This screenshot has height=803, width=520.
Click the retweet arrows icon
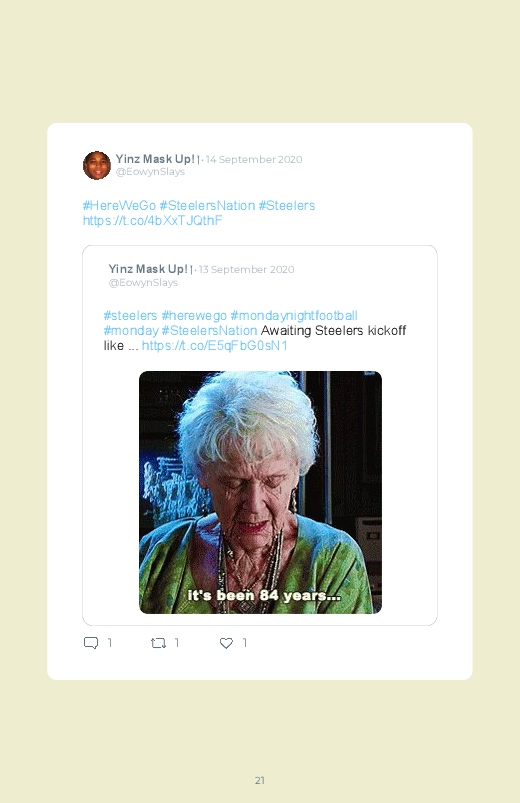[158, 643]
